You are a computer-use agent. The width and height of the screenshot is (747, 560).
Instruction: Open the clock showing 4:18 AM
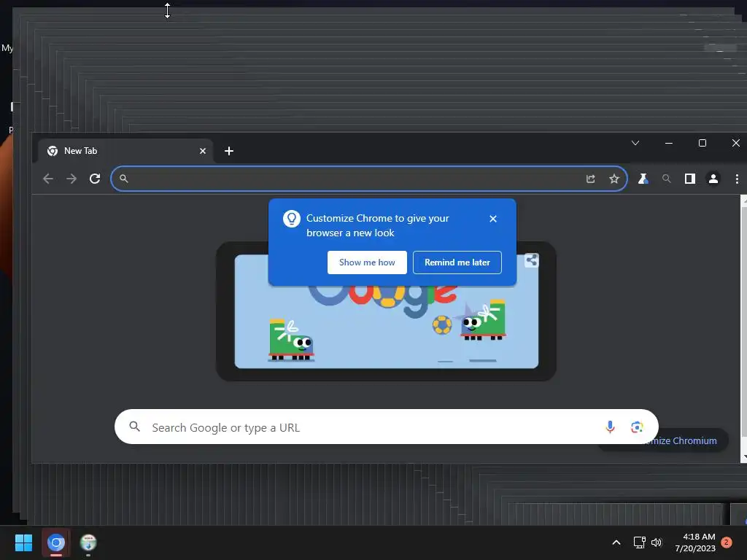(x=695, y=542)
